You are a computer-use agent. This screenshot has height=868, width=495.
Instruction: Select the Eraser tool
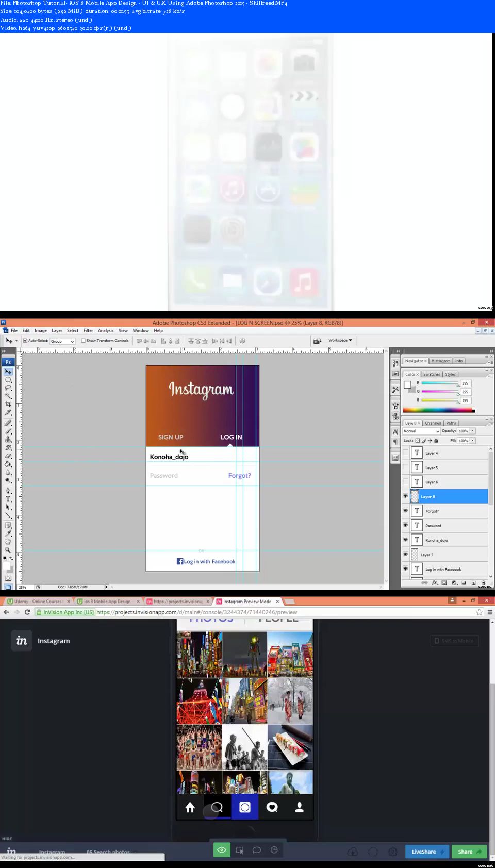coord(8,456)
